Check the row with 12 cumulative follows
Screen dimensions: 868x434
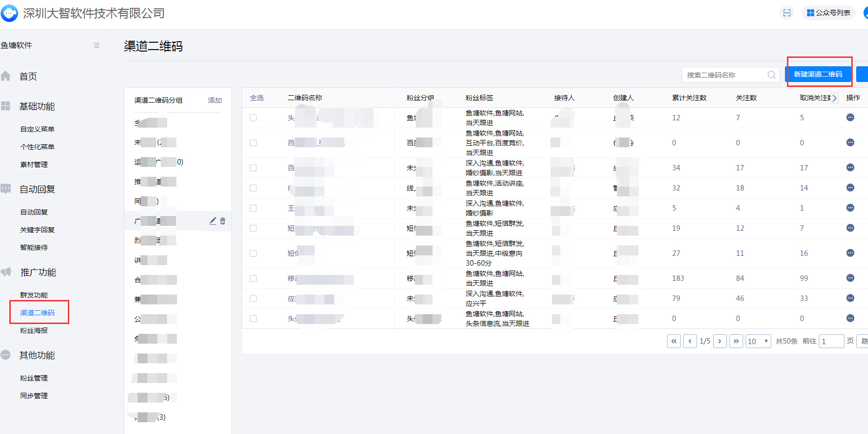pyautogui.click(x=253, y=118)
